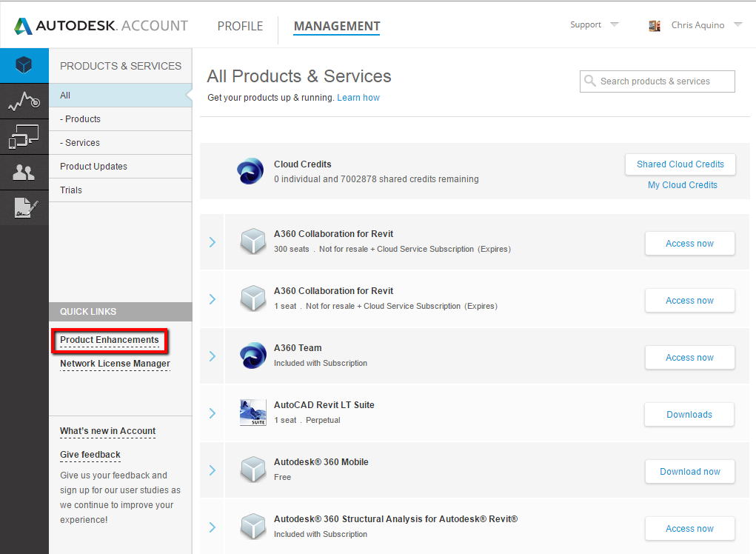Access now for 360 Structural Analysis
Viewport: 756px width, 554px height.
point(689,528)
